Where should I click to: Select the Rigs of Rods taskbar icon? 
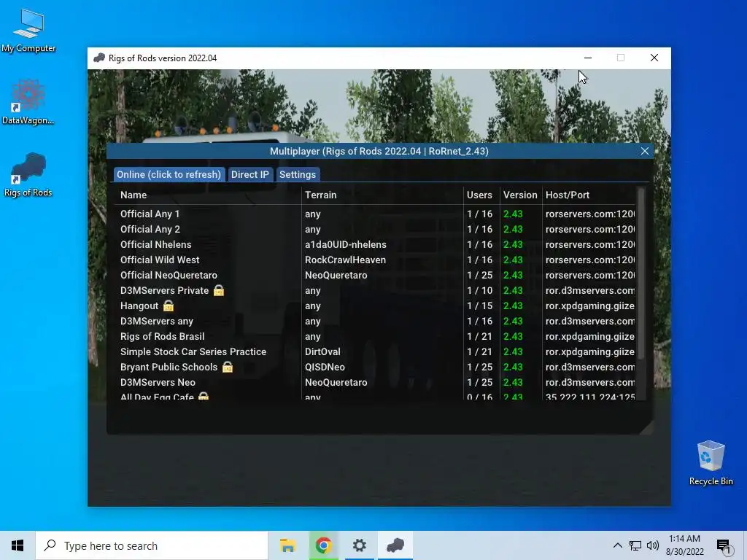395,545
